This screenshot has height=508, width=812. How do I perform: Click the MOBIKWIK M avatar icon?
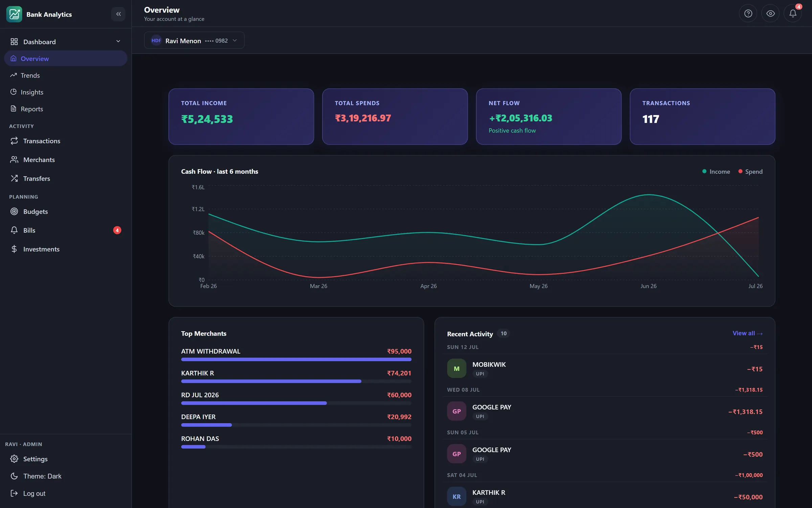(456, 368)
